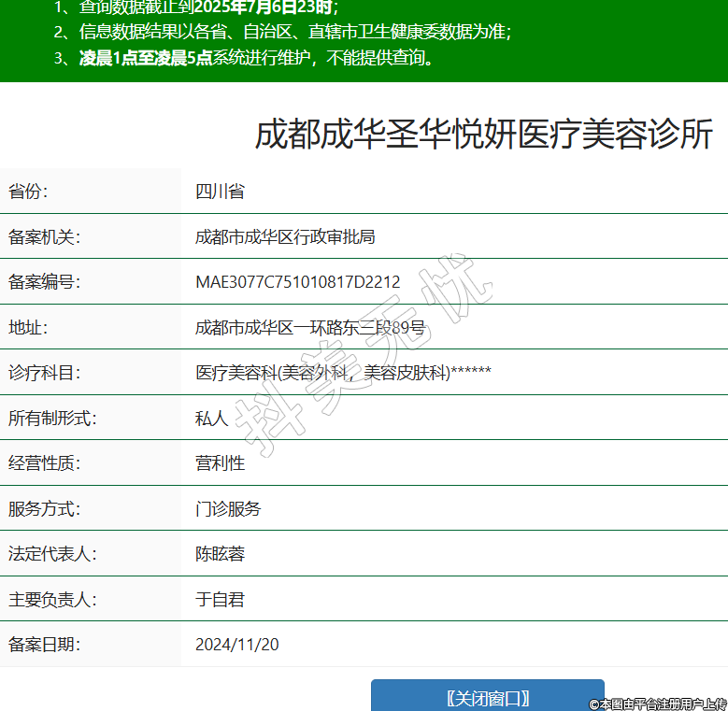Click the clinic title 成都成华圣华悦妍医疗美容诊所

483,135
